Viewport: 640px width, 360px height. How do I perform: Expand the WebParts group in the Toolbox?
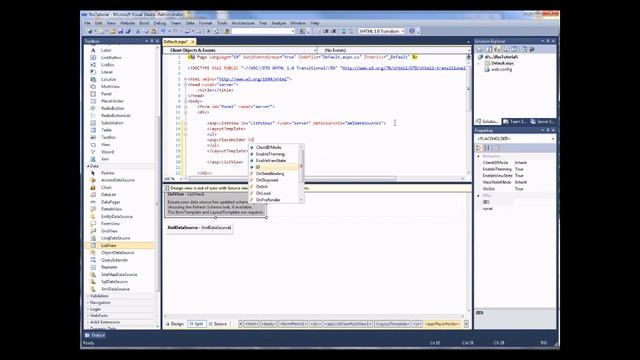coord(88,316)
